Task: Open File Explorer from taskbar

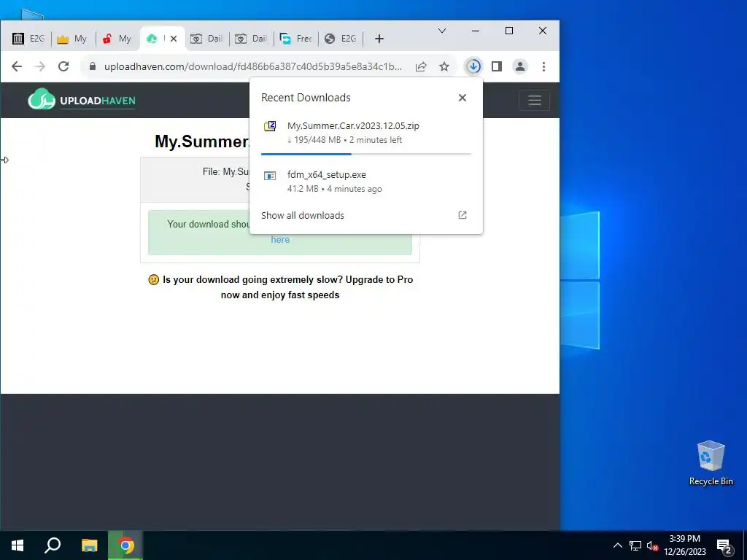Action: click(89, 545)
